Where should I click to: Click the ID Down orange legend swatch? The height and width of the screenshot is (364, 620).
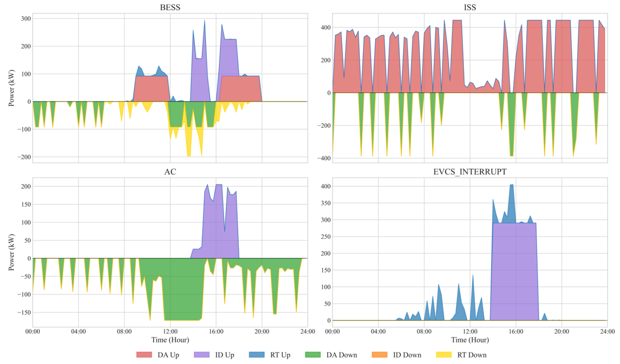coord(379,355)
